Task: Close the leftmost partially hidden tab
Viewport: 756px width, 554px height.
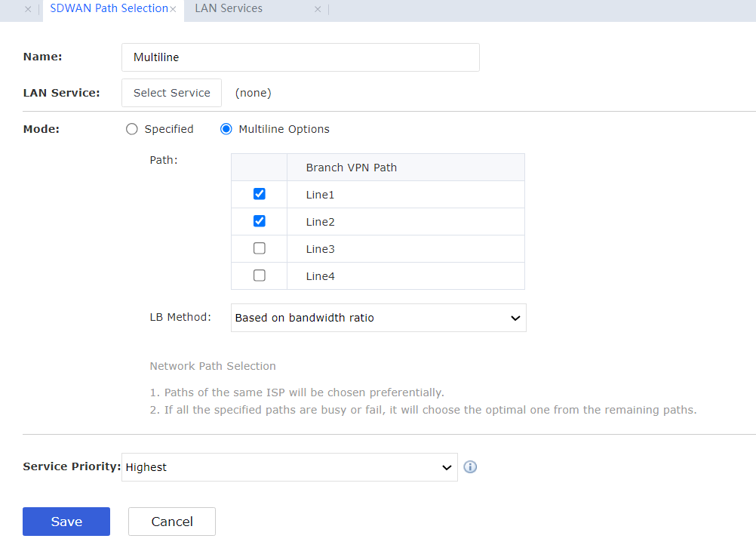Action: click(x=28, y=10)
